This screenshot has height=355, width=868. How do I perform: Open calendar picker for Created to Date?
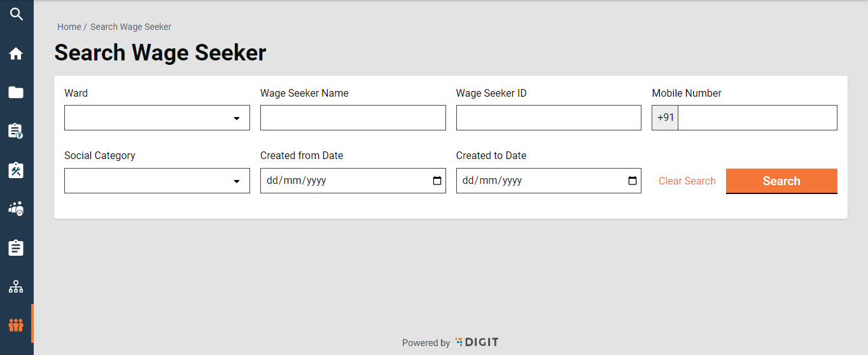[x=632, y=181]
